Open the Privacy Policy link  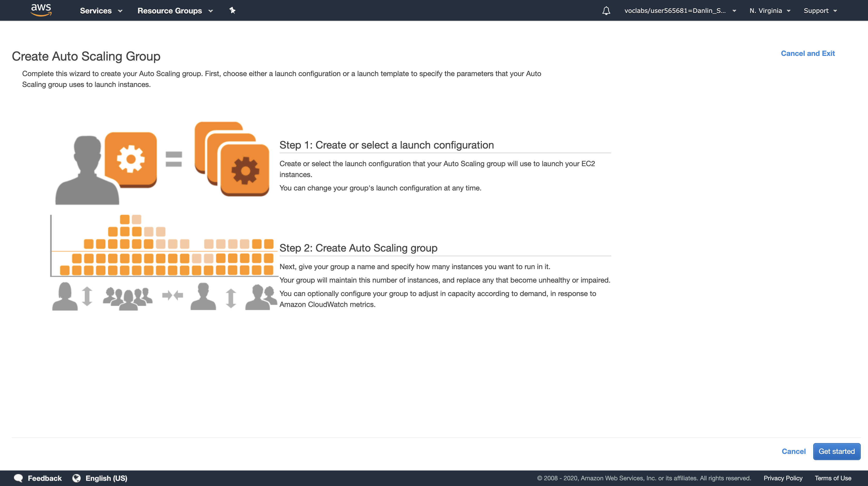coord(783,478)
